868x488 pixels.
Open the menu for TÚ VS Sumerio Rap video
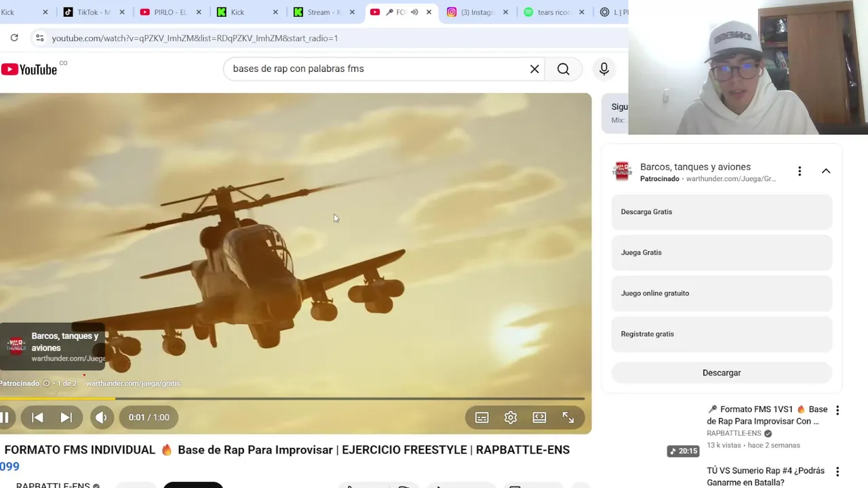[837, 471]
